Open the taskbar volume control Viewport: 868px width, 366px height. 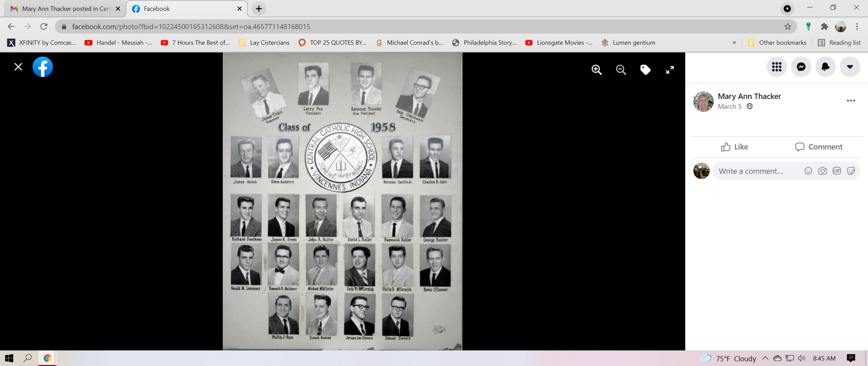point(801,358)
